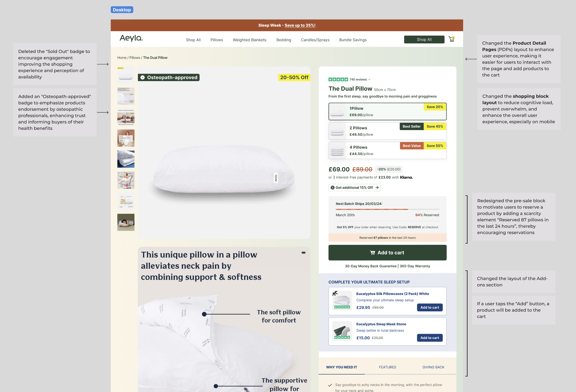Switch to the FEATURES tab

tap(387, 367)
